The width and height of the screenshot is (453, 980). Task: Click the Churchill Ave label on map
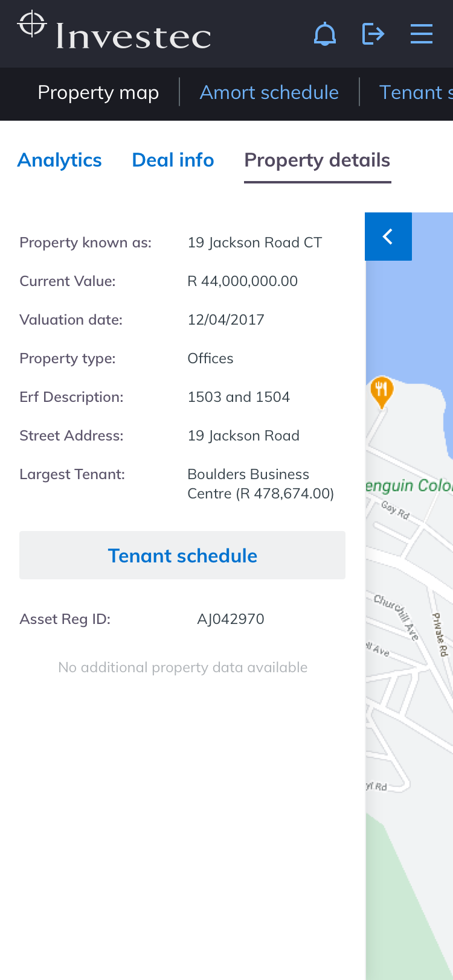tap(396, 616)
